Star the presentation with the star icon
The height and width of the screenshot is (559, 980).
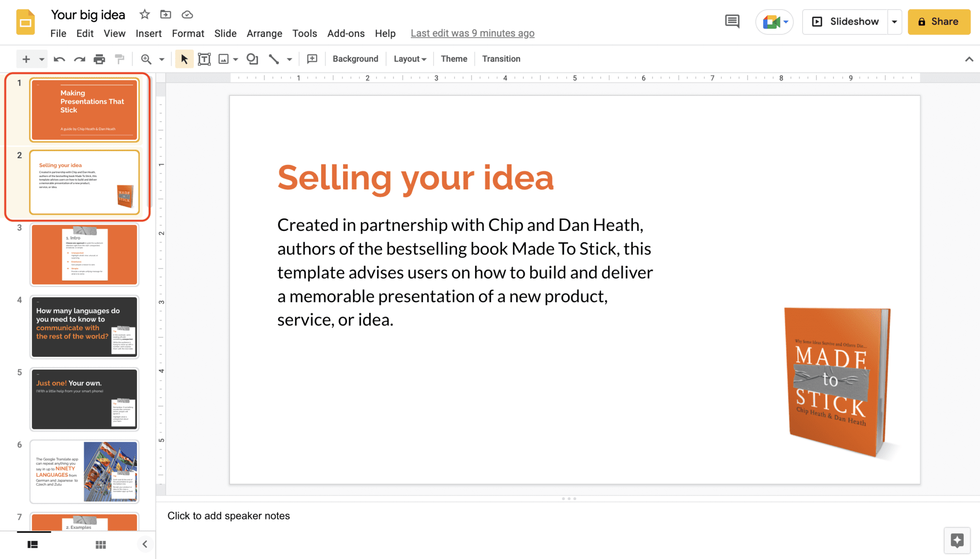[x=145, y=14]
